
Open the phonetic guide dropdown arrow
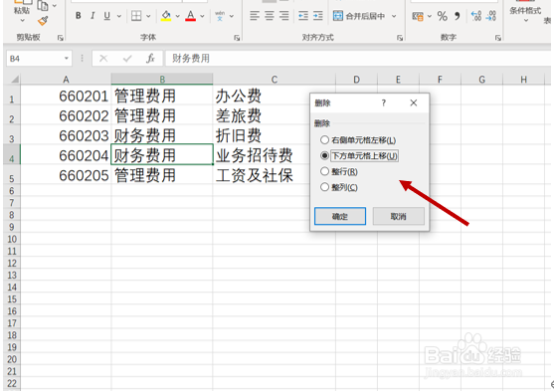coord(232,16)
